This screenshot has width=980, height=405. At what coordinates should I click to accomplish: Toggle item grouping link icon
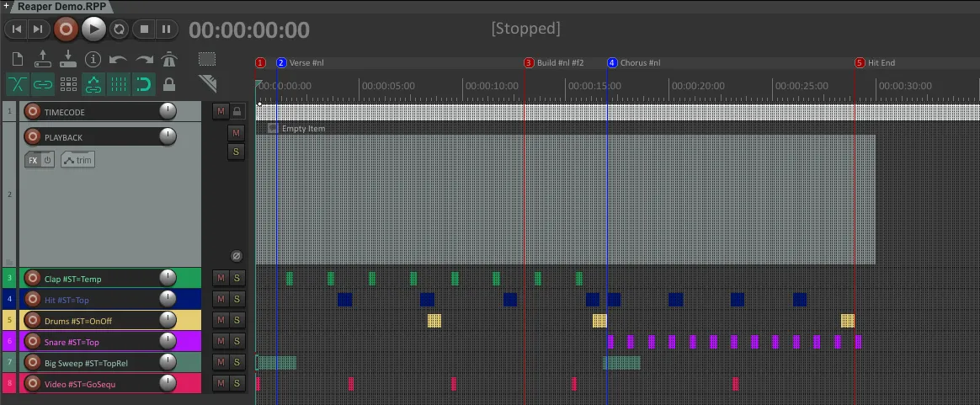[x=43, y=84]
